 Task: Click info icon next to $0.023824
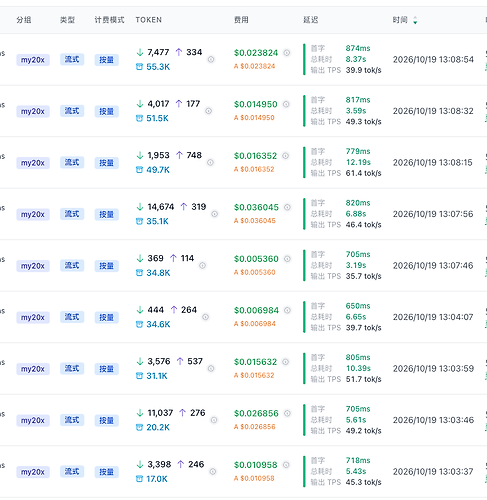pos(287,53)
